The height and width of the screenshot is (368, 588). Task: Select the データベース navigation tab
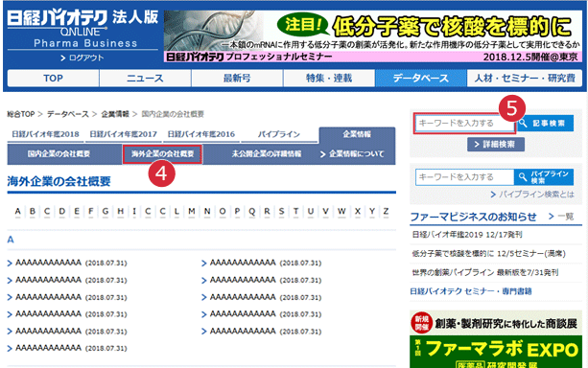pyautogui.click(x=421, y=78)
